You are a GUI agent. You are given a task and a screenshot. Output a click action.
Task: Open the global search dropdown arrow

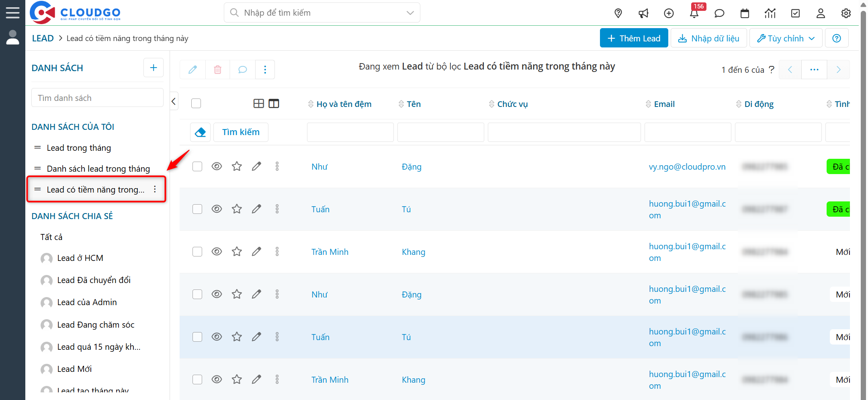410,13
